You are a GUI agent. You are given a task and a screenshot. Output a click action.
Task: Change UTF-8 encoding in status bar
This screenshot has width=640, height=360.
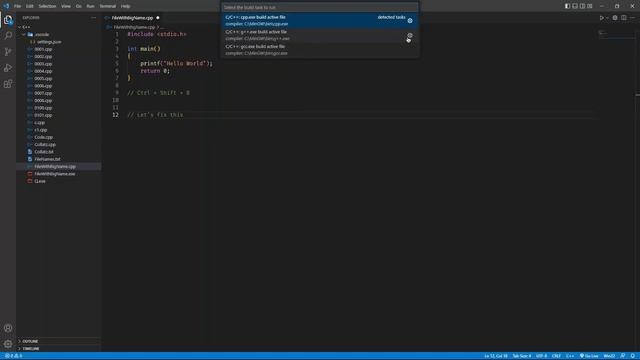(x=541, y=356)
